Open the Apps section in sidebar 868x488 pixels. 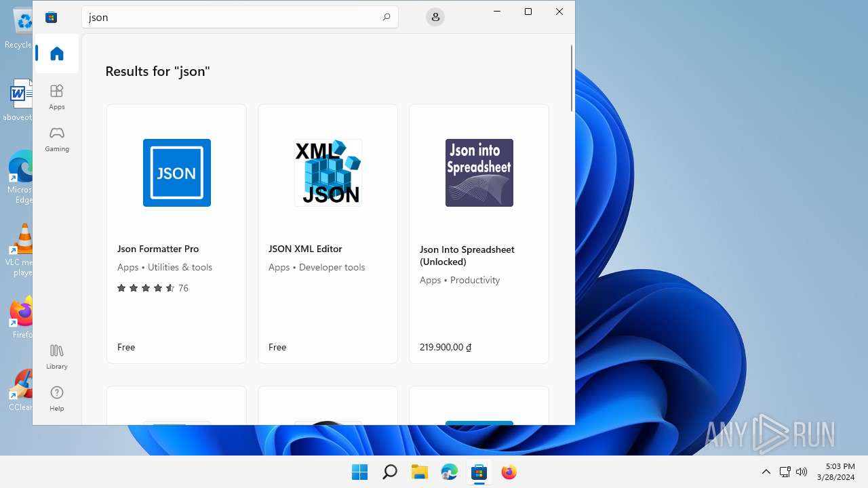click(57, 97)
